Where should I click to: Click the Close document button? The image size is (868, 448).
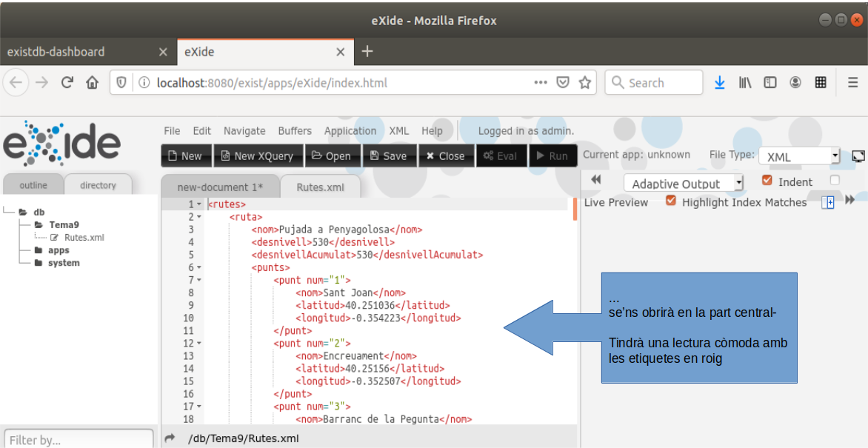click(446, 156)
